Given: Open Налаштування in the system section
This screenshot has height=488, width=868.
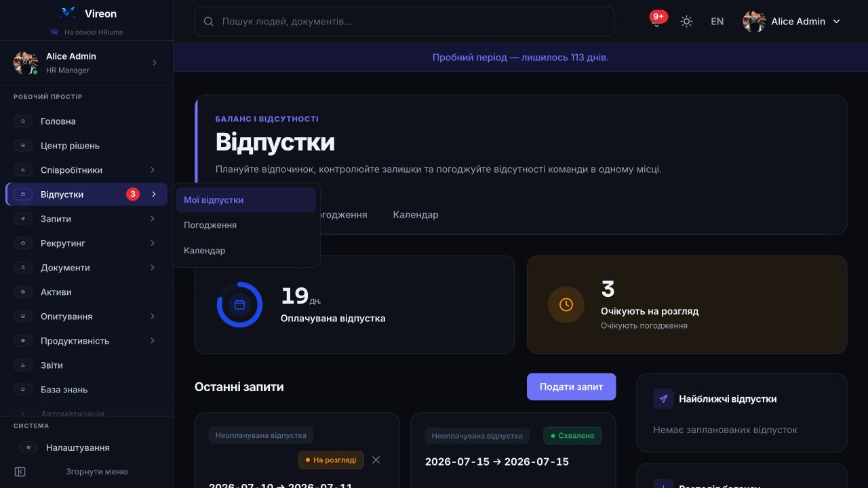Looking at the screenshot, I should point(86,447).
